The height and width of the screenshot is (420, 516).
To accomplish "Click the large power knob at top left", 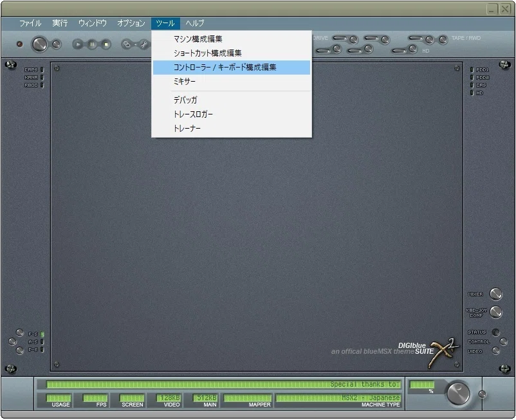I will (39, 44).
